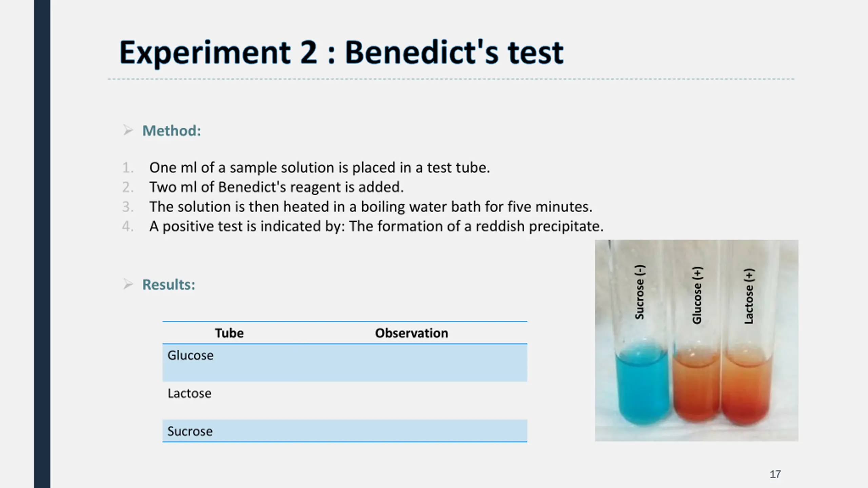Viewport: 868px width, 488px height.
Task: Click step one about sample solution
Action: coord(319,167)
